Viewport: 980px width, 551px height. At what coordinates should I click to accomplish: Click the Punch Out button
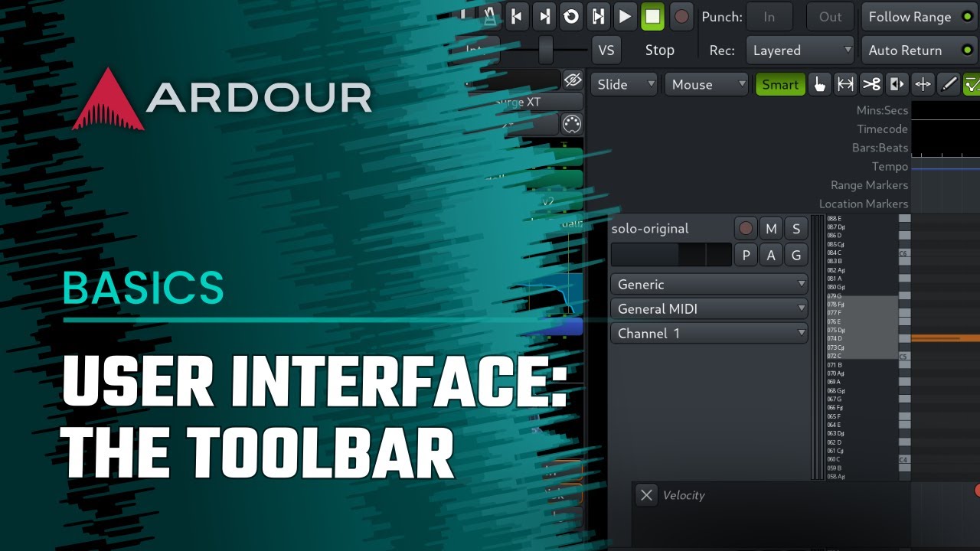[x=831, y=17]
